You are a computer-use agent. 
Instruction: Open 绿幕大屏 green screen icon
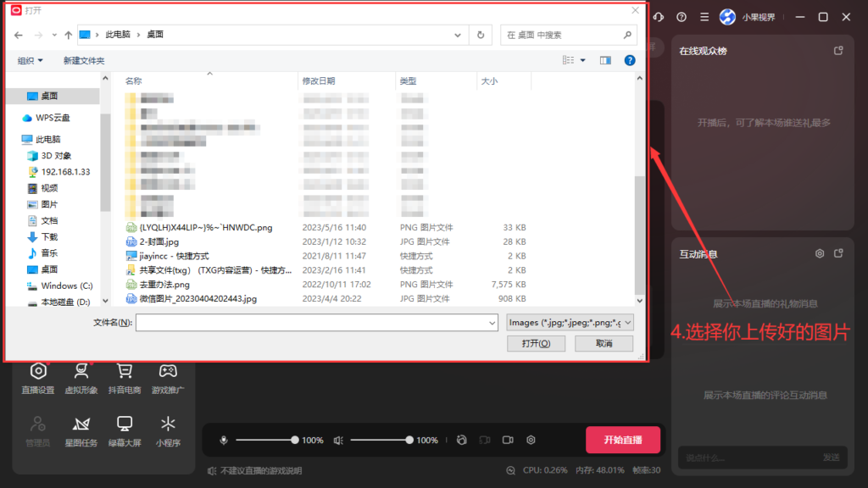pyautogui.click(x=125, y=430)
